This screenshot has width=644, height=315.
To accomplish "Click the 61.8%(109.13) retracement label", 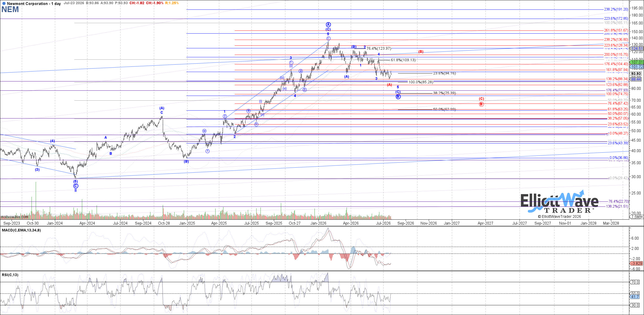I will click(x=403, y=60).
